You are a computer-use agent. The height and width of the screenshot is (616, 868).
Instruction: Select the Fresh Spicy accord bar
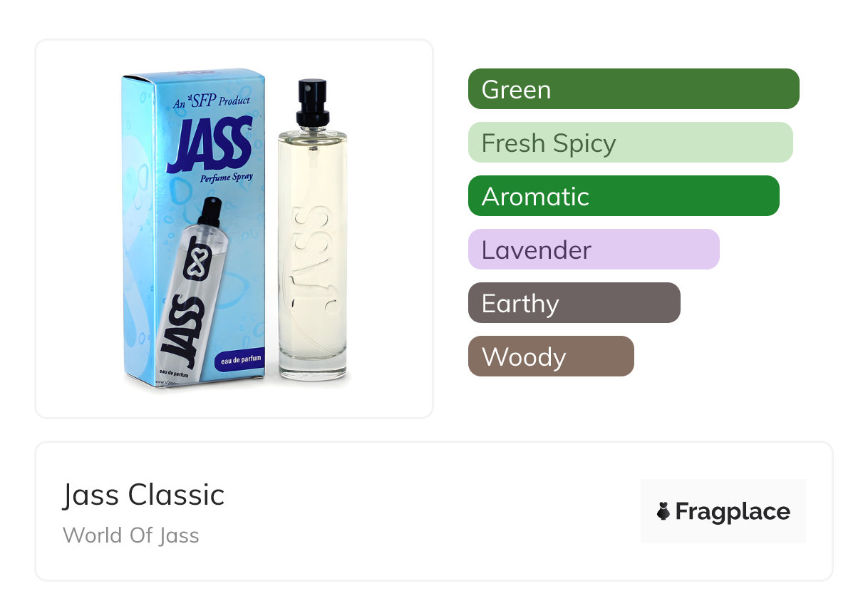[x=630, y=143]
